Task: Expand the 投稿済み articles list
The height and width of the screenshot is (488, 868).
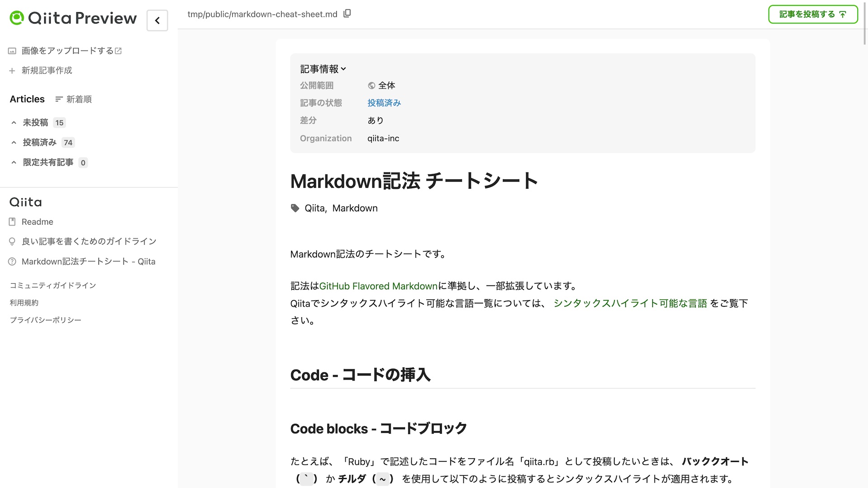Action: point(14,143)
